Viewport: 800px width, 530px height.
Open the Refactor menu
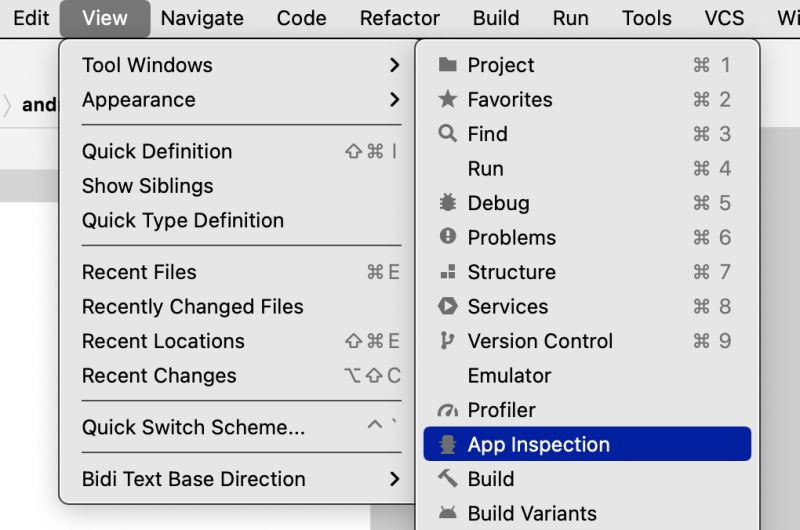pyautogui.click(x=400, y=18)
